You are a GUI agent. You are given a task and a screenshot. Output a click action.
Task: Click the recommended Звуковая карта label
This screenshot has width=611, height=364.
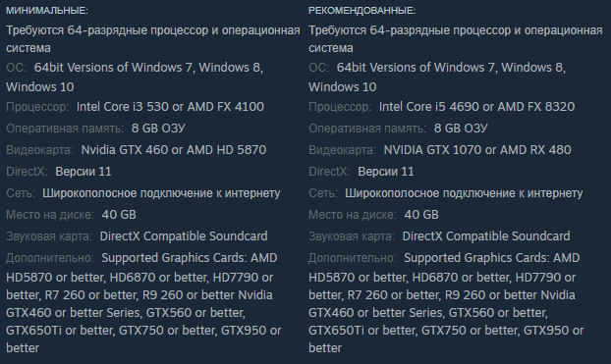[352, 236]
